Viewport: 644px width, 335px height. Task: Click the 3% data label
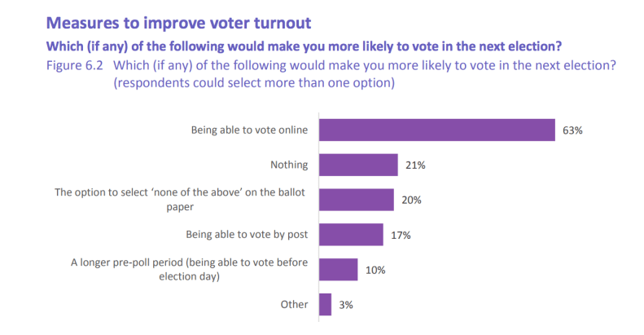tap(348, 305)
